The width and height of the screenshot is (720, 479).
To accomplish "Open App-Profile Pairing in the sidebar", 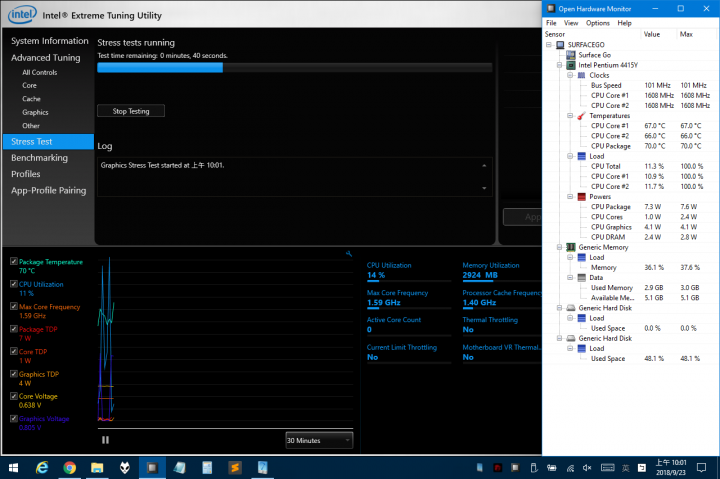I will click(49, 190).
